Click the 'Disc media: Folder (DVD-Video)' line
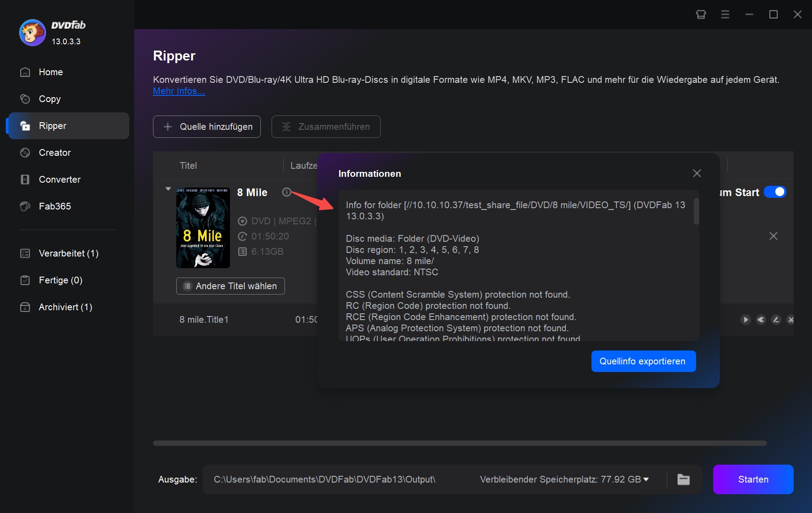The width and height of the screenshot is (812, 513). coord(412,239)
